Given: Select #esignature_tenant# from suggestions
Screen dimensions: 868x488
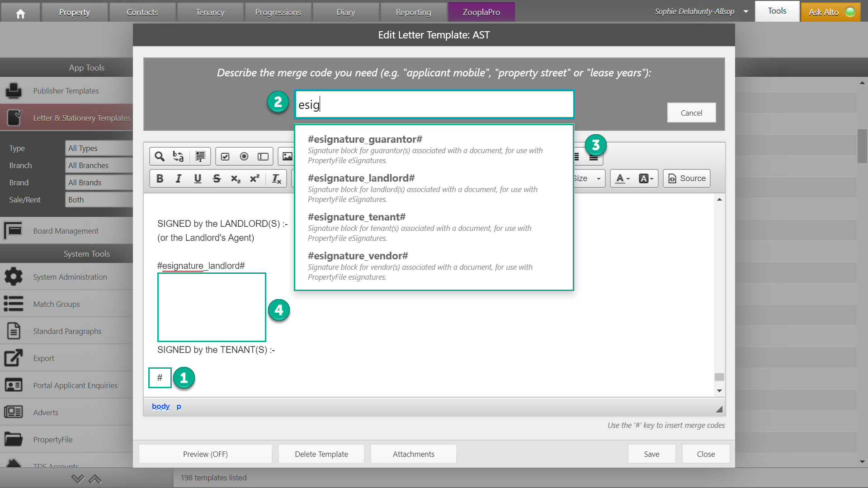Looking at the screenshot, I should point(357,217).
